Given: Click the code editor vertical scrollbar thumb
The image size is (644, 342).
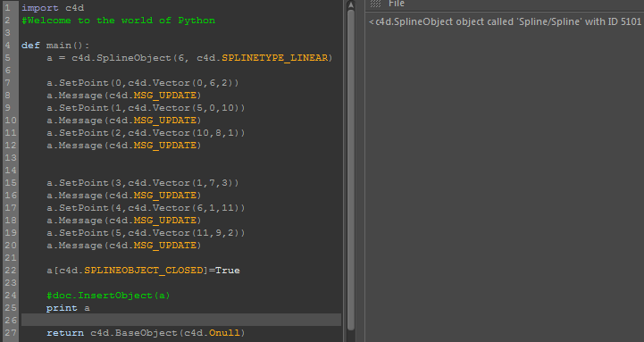Looking at the screenshot, I should click(351, 170).
